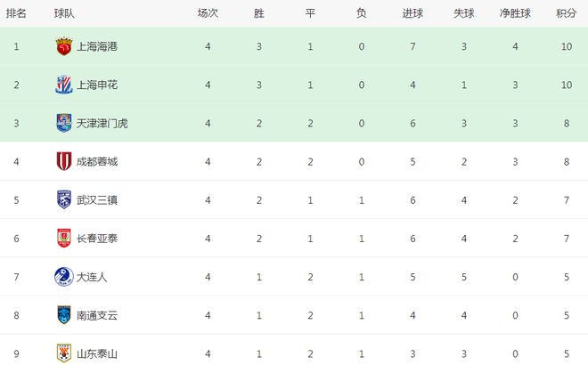Open the 上海海港 team name link
Image resolution: width=588 pixels, height=365 pixels.
pyautogui.click(x=97, y=46)
